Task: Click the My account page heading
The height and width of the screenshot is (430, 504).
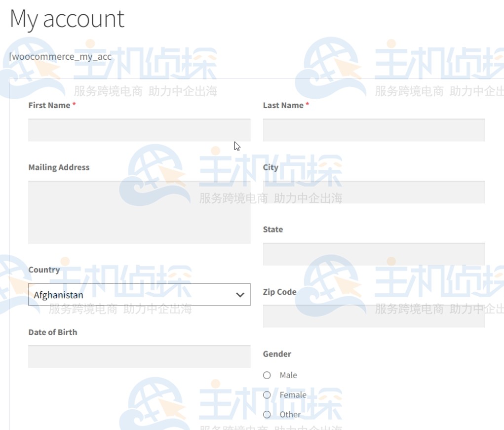Action: (67, 19)
